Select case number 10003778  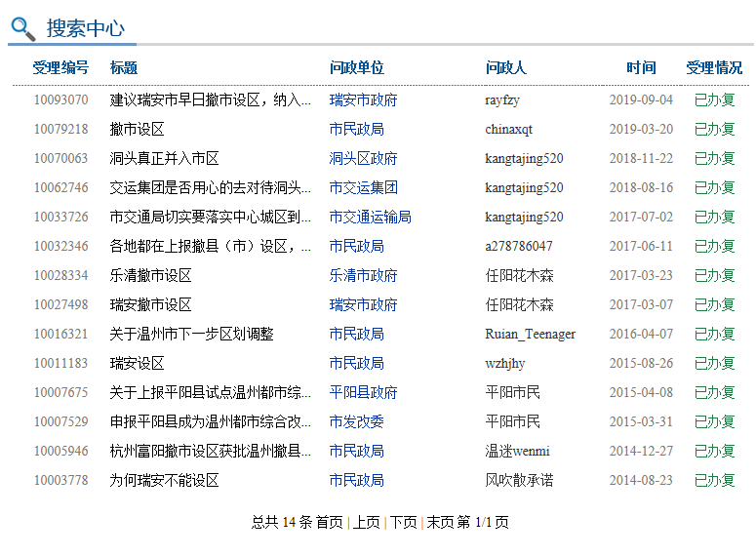point(61,480)
